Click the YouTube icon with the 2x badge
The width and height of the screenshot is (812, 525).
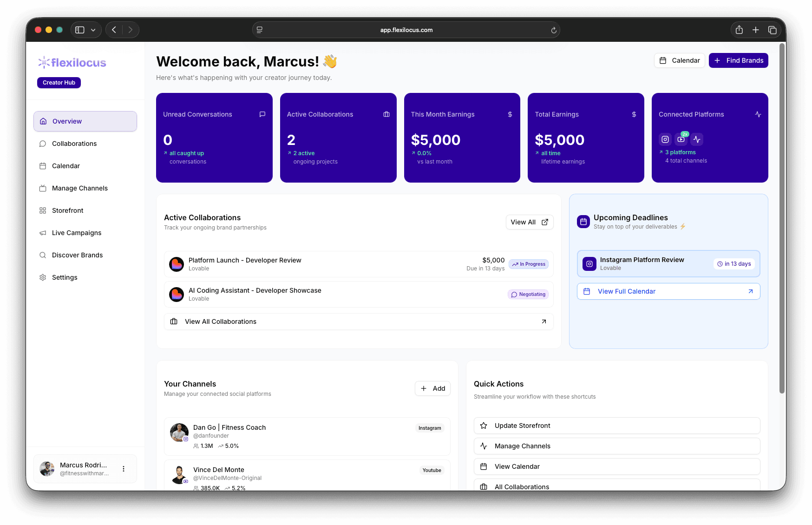pyautogui.click(x=681, y=139)
